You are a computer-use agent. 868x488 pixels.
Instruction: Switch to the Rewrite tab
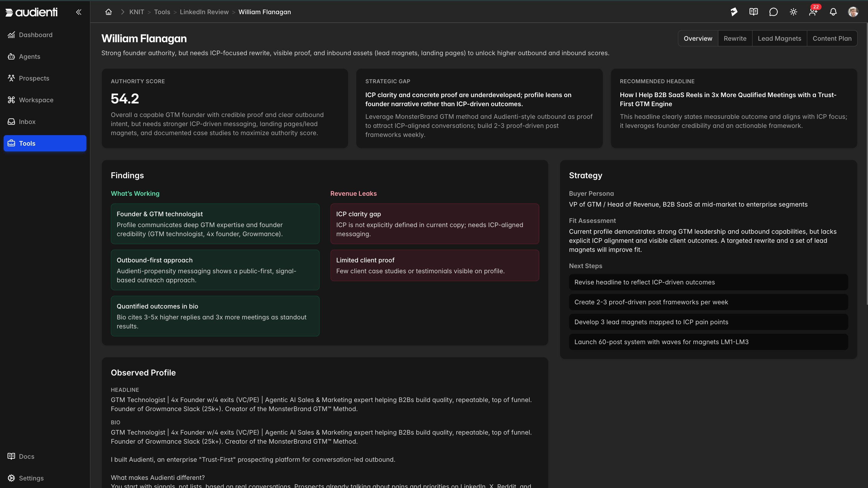point(735,38)
